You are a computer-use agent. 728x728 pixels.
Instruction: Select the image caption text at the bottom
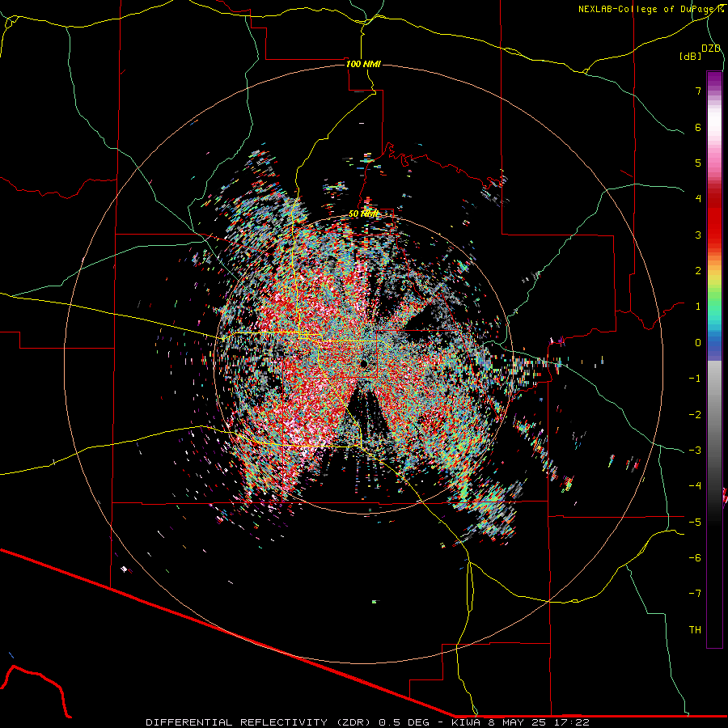click(368, 722)
